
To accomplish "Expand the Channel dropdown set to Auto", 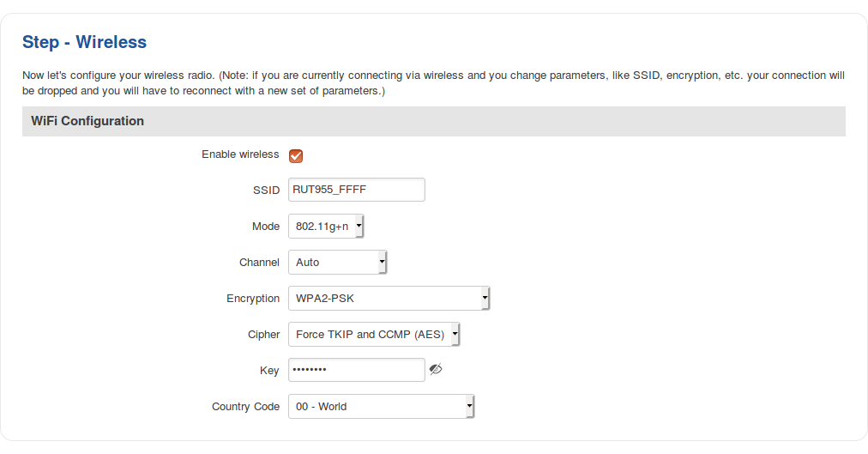I will (x=337, y=263).
